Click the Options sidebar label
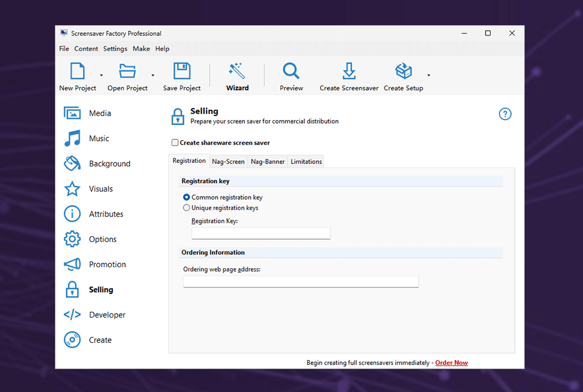The height and width of the screenshot is (392, 583). coord(103,239)
